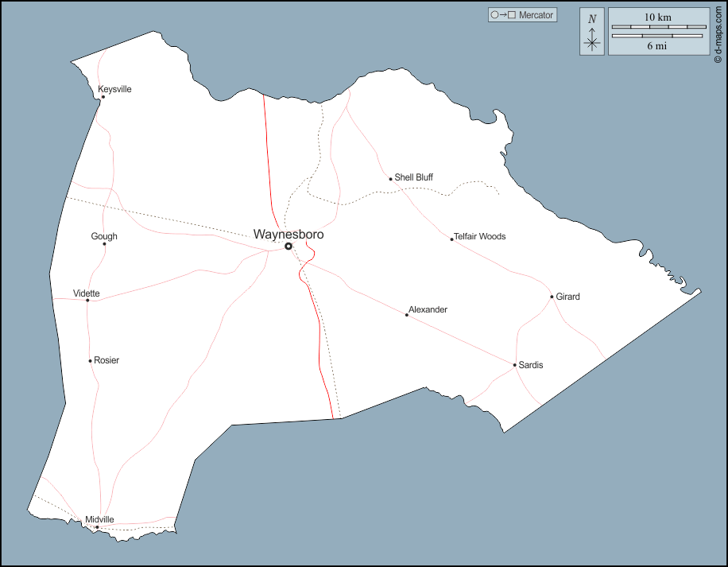Image resolution: width=728 pixels, height=567 pixels.
Task: Select the Keysville town dot marker
Action: pyautogui.click(x=103, y=97)
